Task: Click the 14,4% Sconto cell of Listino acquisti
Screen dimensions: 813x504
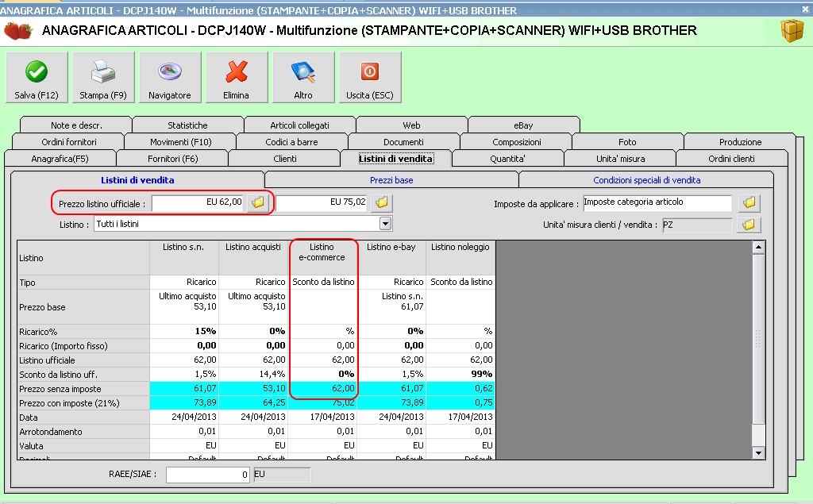Action: tap(253, 375)
